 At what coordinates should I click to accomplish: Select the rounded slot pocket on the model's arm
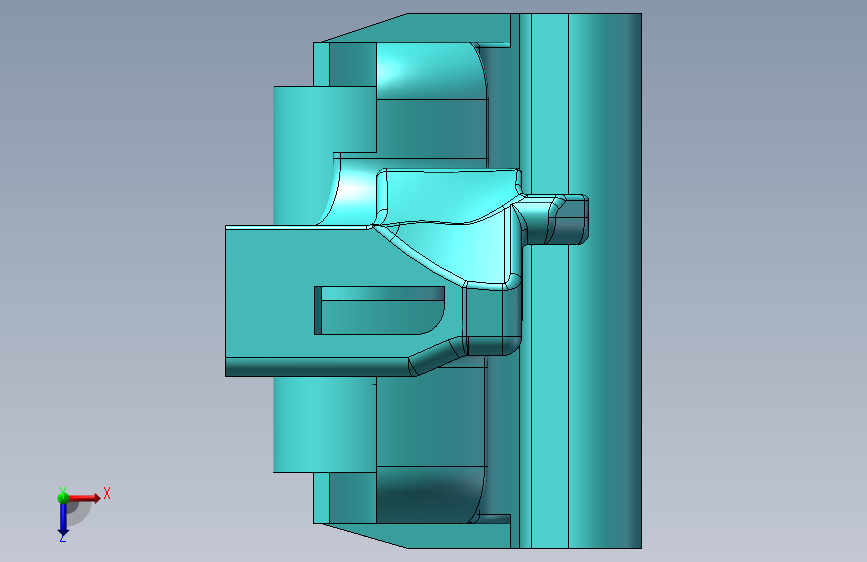coord(379,310)
